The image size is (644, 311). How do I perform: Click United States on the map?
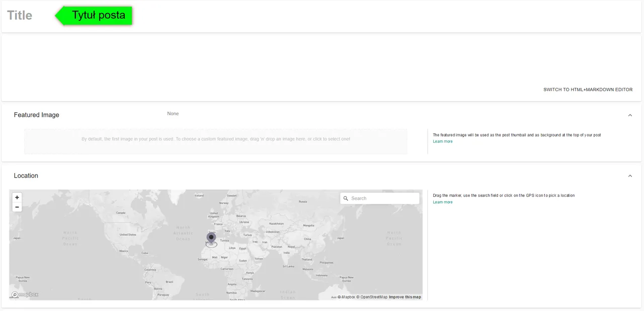click(x=128, y=235)
